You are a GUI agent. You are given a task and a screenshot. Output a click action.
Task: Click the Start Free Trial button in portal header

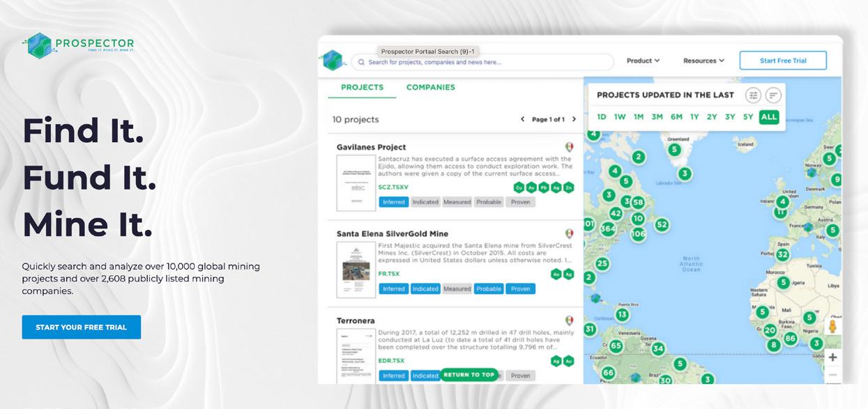783,61
